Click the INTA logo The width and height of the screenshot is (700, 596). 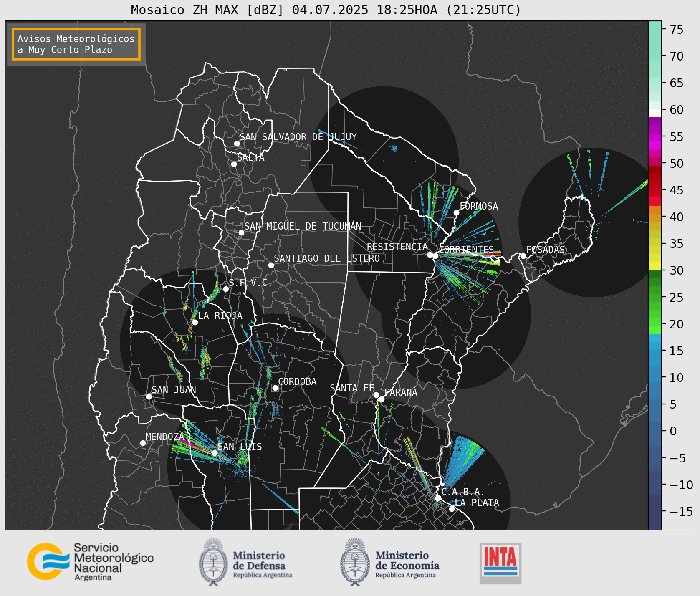click(500, 563)
